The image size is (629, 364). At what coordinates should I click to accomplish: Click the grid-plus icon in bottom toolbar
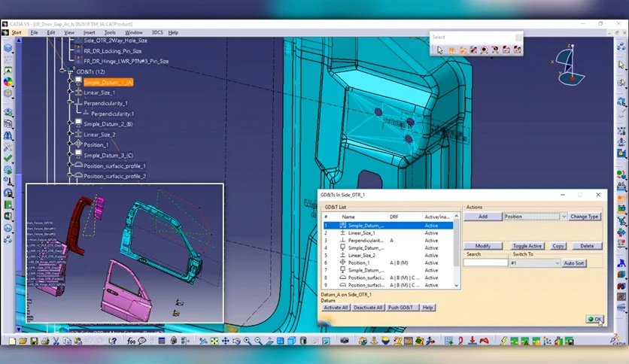point(449,341)
